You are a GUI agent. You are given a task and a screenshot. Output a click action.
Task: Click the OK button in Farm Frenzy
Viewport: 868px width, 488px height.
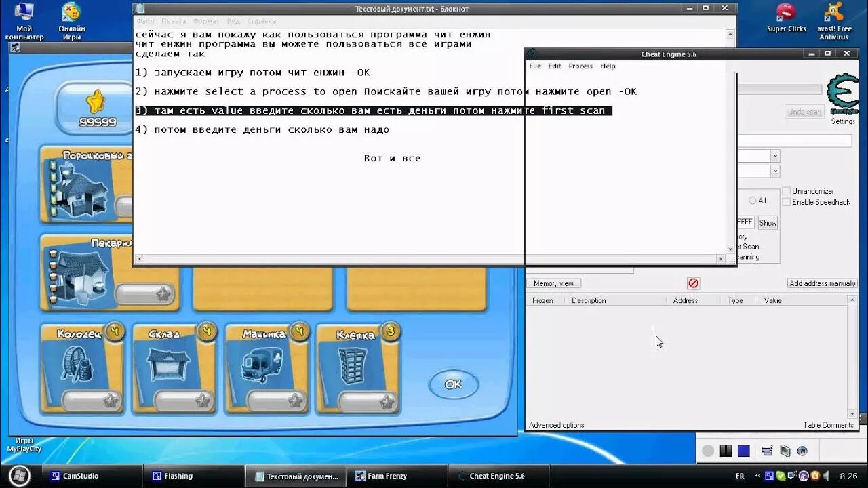coord(453,384)
